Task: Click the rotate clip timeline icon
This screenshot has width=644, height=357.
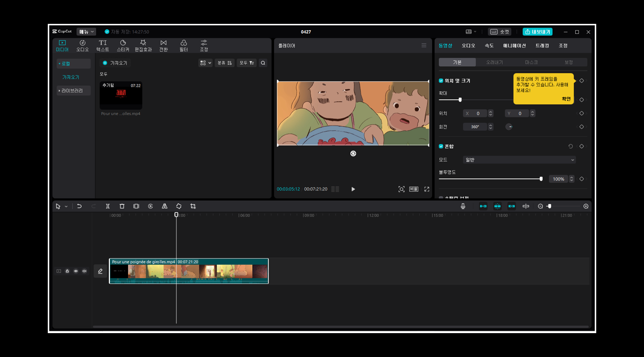Action: tap(179, 206)
